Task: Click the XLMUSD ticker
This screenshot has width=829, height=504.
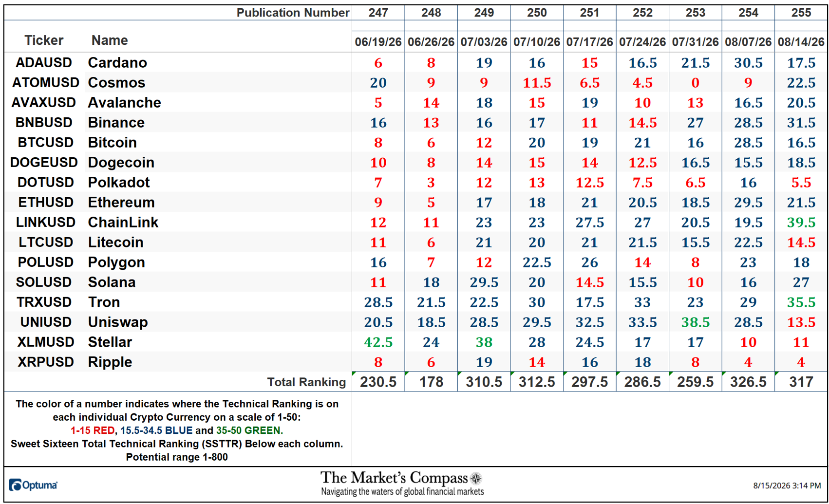Action: 45,342
